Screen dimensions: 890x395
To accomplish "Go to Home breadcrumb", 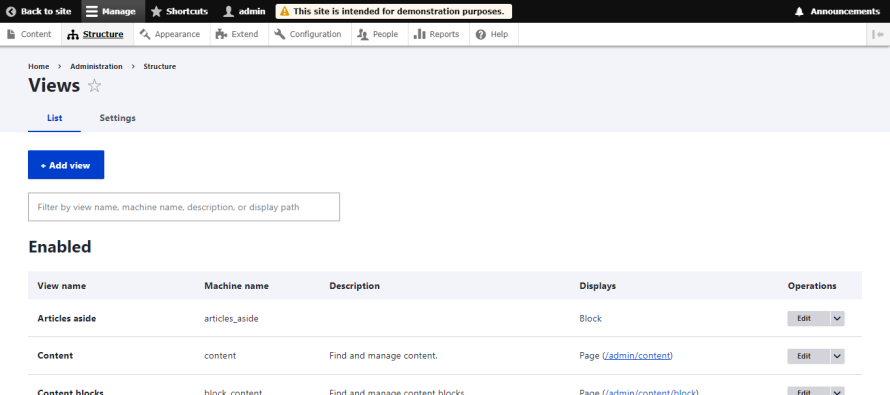I will pos(39,66).
